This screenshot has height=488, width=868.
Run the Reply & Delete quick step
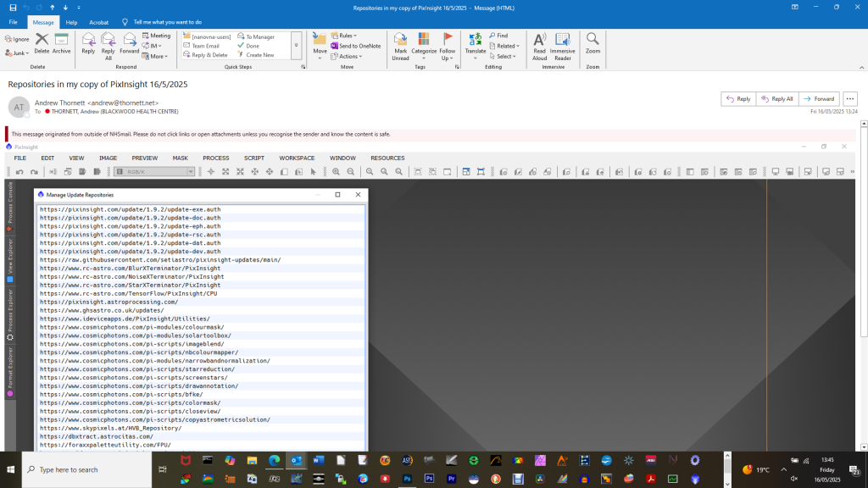[x=205, y=55]
